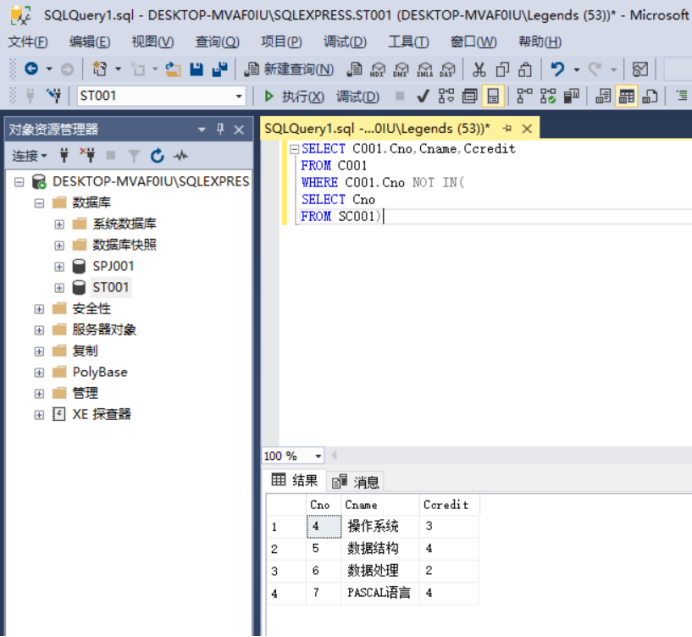Open the 100 % zoom dropdown
Image resolution: width=692 pixels, height=637 pixels.
[318, 456]
